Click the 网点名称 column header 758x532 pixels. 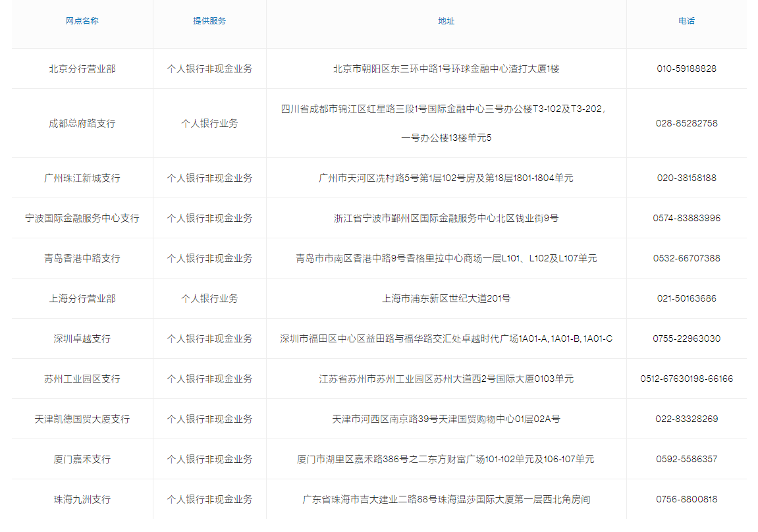click(82, 21)
